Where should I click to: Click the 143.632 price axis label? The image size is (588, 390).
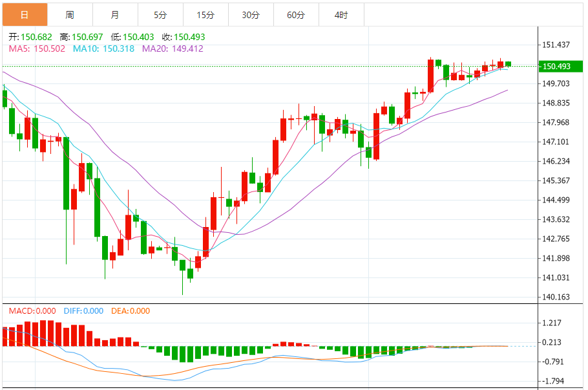[556, 219]
